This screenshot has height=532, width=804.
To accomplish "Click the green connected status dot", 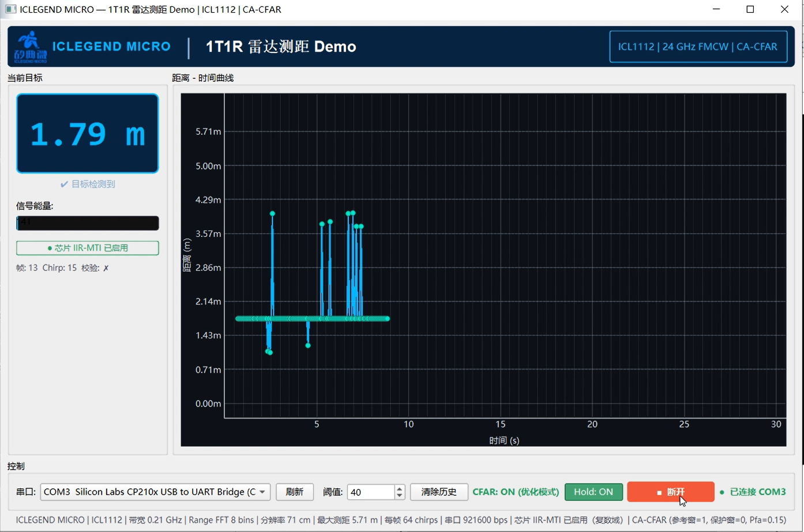I will coord(722,492).
